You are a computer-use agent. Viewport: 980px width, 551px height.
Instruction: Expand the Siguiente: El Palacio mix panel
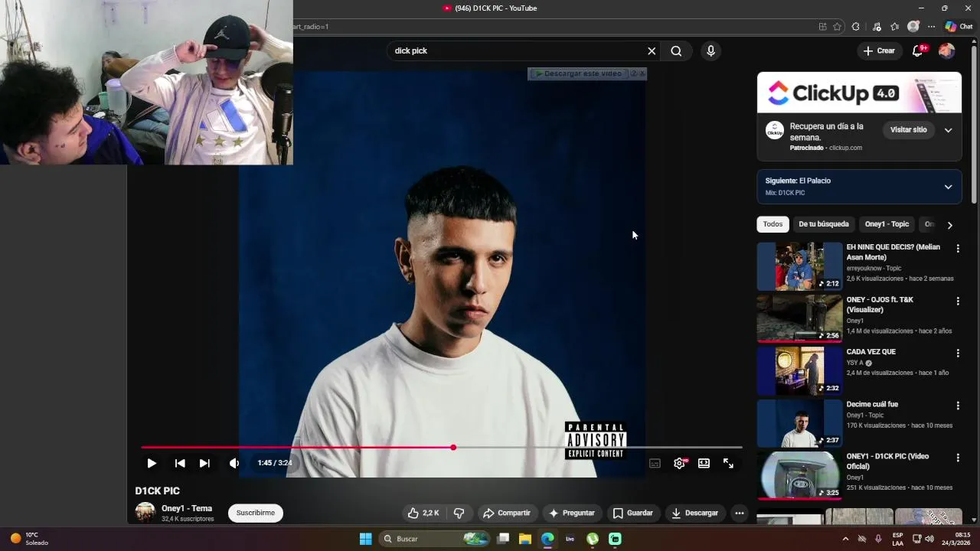click(x=948, y=187)
